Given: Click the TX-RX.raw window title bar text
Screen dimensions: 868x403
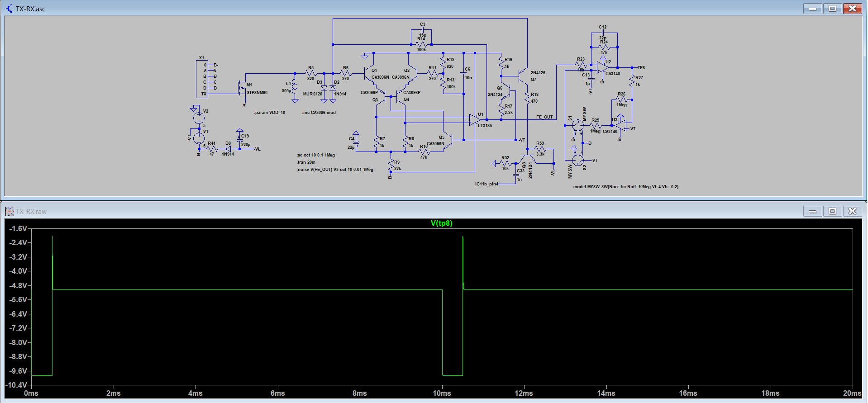Looking at the screenshot, I should click(31, 211).
